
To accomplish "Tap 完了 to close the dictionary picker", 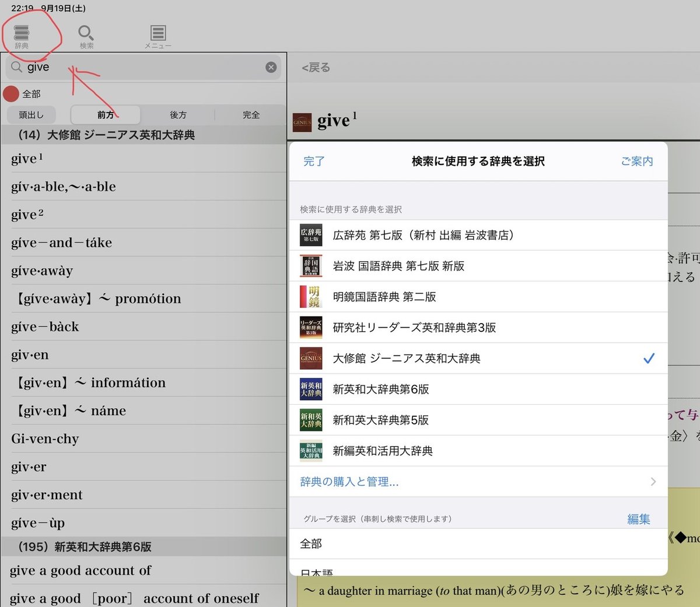I will [x=314, y=161].
